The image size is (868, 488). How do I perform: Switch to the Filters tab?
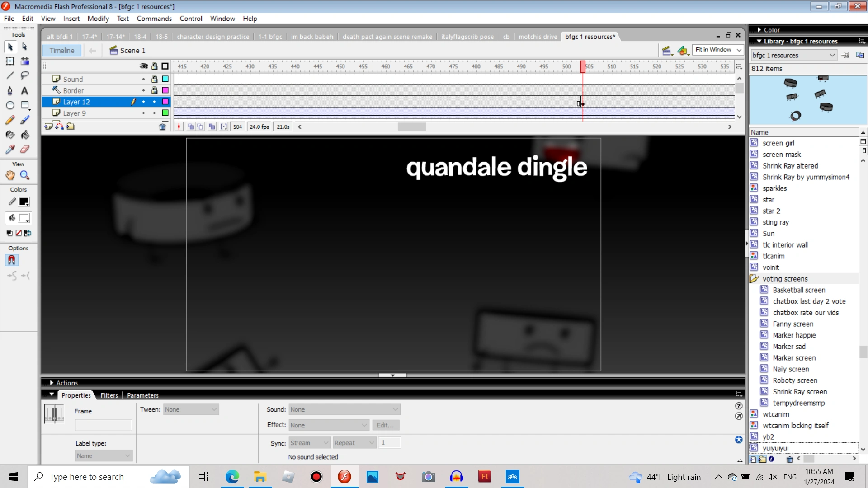tap(109, 395)
